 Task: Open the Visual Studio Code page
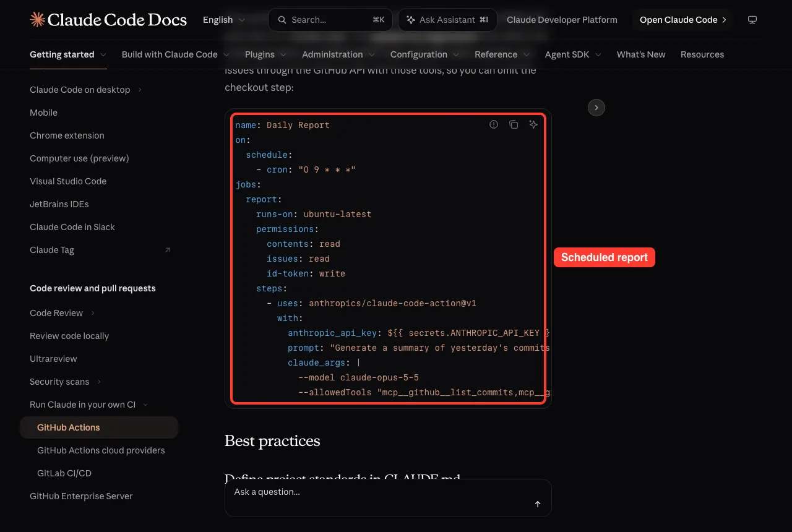tap(68, 181)
